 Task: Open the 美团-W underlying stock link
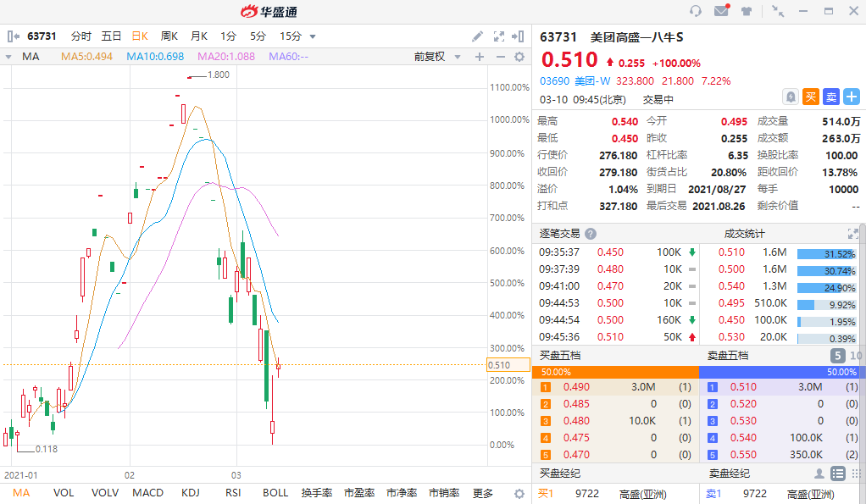(593, 81)
